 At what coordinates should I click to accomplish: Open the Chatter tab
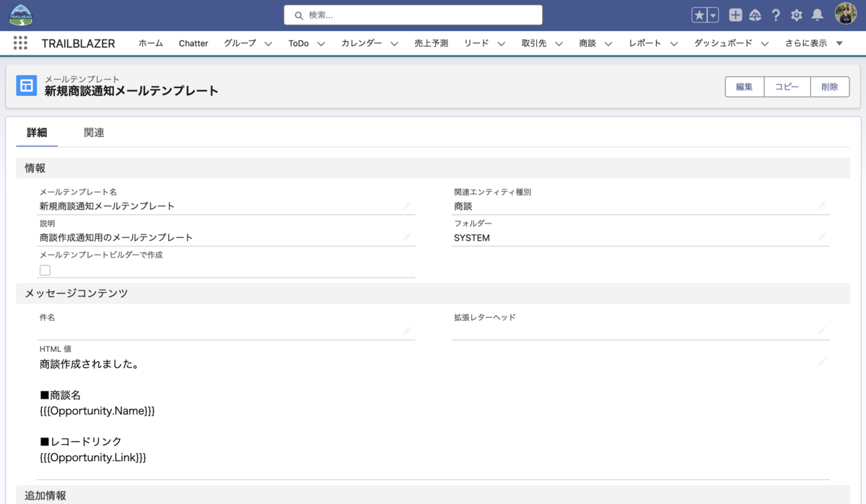pyautogui.click(x=193, y=43)
